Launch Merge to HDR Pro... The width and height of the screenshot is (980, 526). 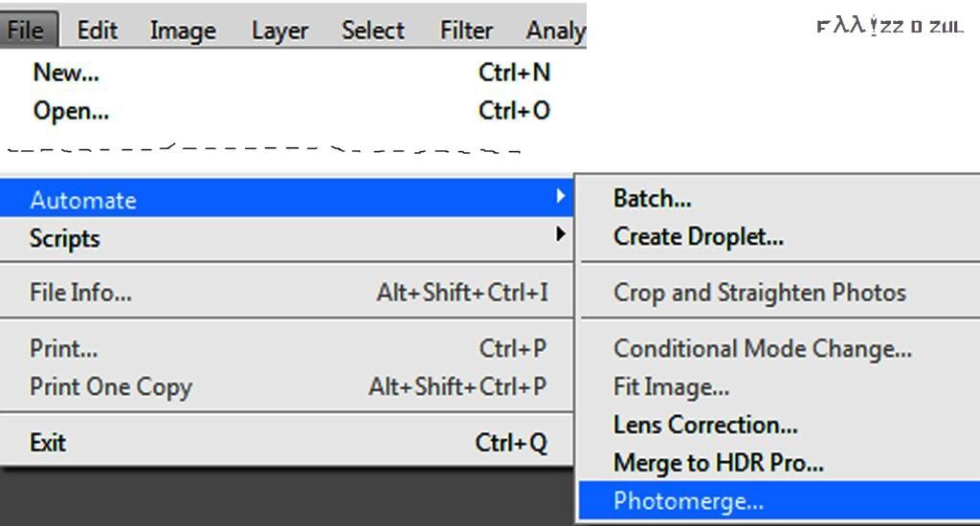pyautogui.click(x=779, y=463)
